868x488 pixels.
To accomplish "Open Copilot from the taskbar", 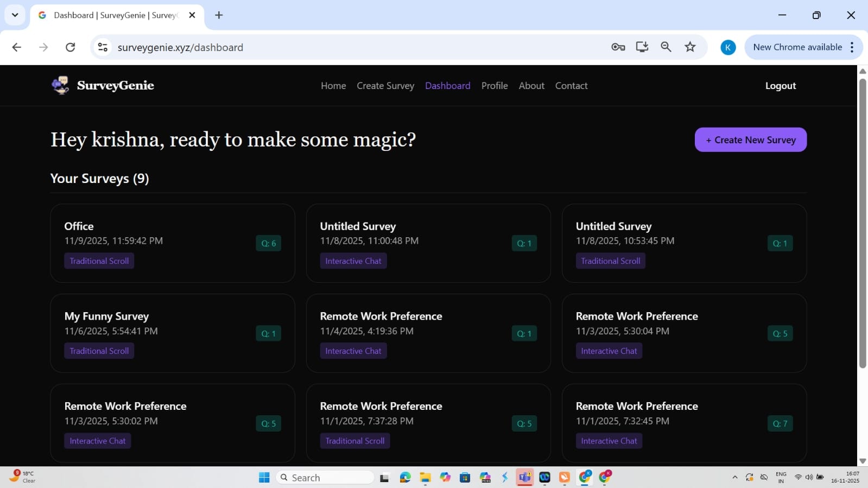I will [445, 478].
